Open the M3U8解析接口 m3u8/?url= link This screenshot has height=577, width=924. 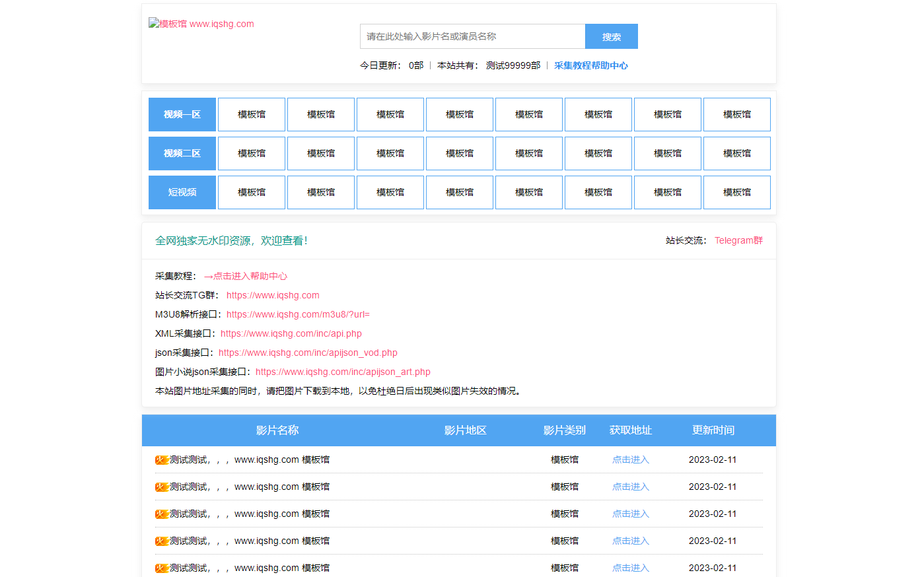(298, 314)
